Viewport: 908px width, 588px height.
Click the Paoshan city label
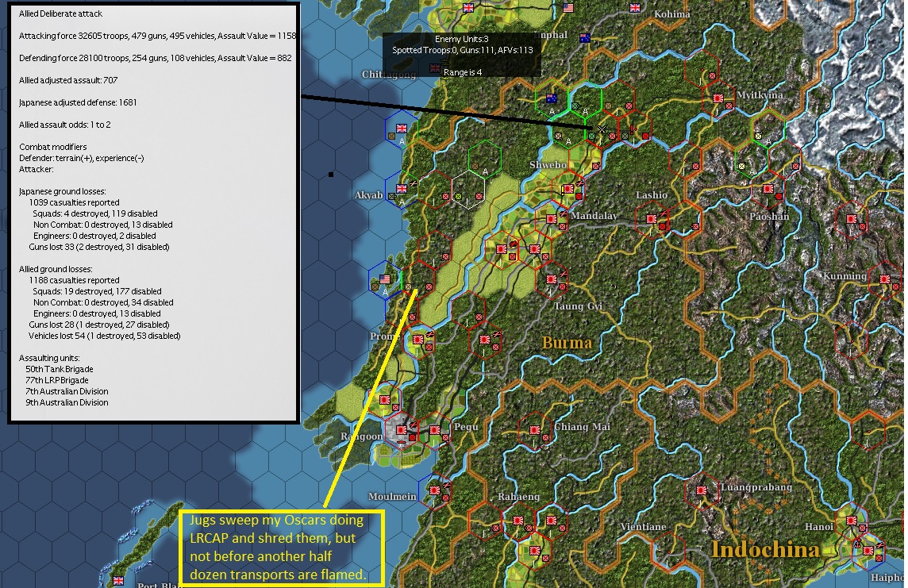click(769, 217)
